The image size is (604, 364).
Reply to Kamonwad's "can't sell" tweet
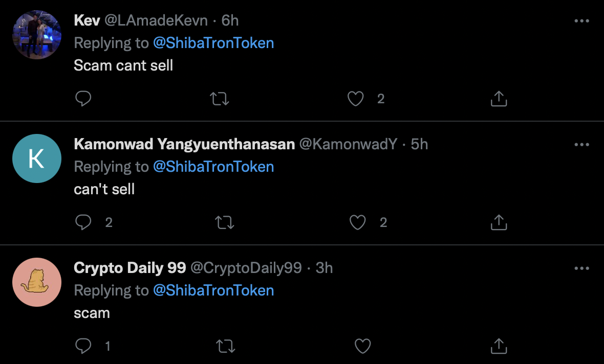(83, 222)
